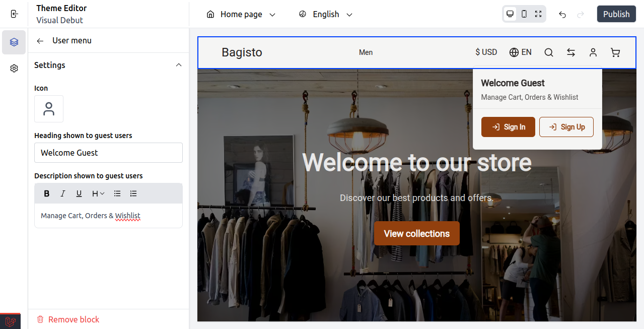Image resolution: width=644 pixels, height=329 pixels.
Task: Change the user menu icon
Action: click(x=49, y=109)
